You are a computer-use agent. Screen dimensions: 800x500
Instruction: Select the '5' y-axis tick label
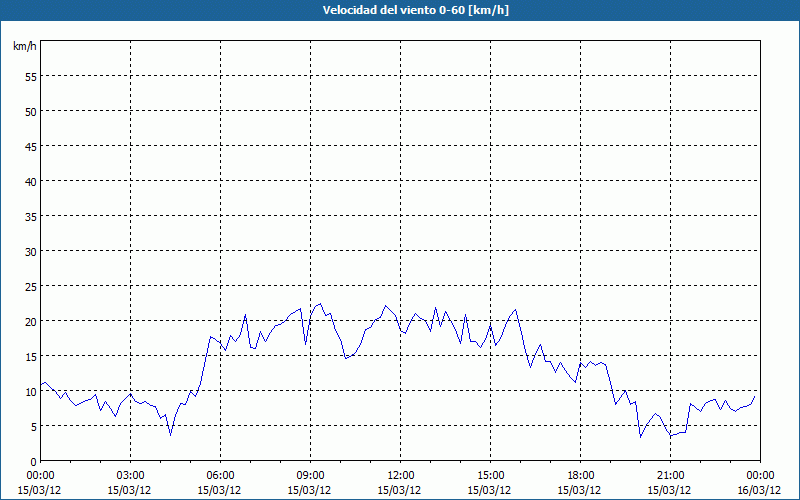tap(33, 427)
